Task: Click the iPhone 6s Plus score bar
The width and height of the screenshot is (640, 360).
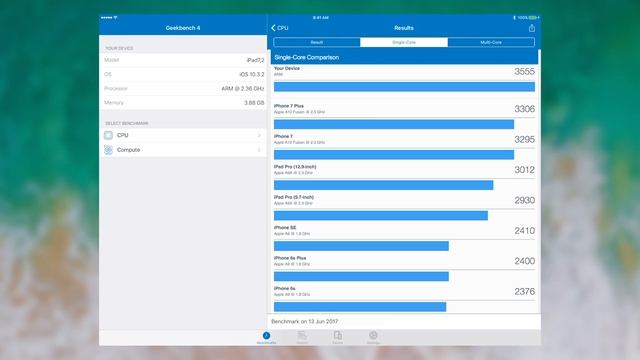Action: click(x=361, y=276)
